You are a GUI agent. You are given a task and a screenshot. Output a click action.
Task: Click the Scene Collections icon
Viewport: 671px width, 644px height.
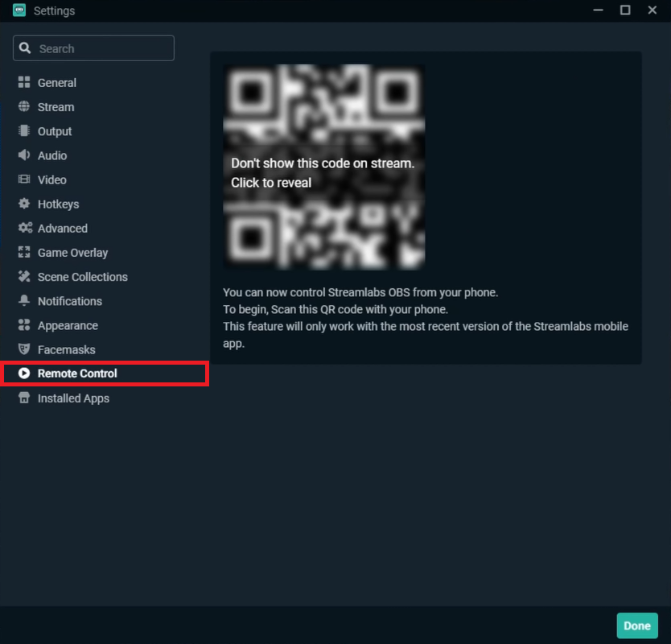[24, 277]
